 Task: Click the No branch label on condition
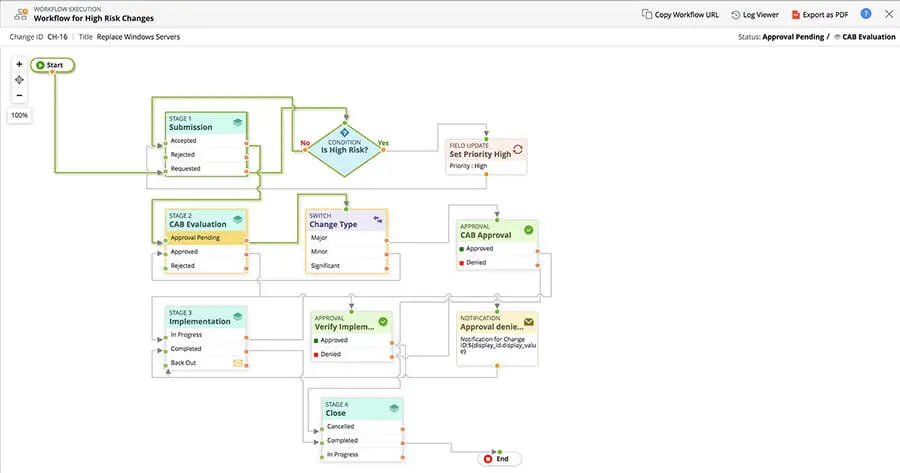tap(305, 143)
